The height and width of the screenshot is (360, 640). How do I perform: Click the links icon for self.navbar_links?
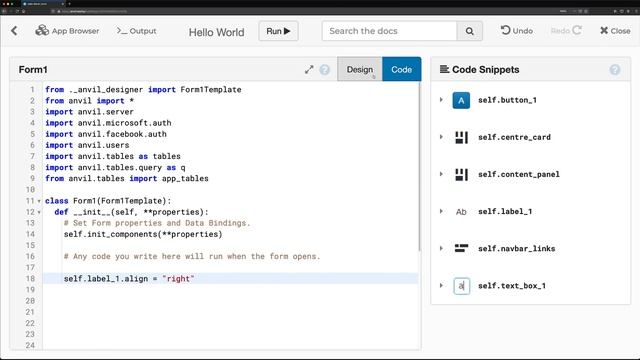click(461, 249)
